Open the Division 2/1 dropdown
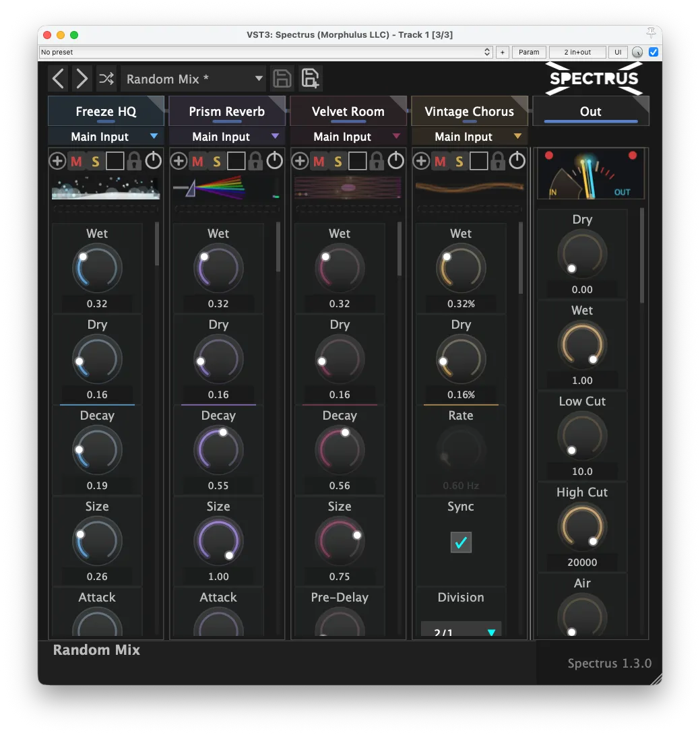Viewport: 700px width, 735px height. (461, 629)
